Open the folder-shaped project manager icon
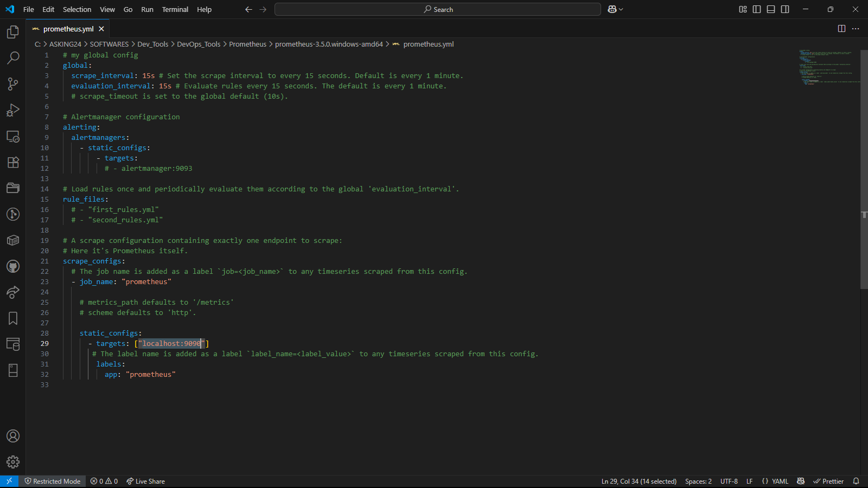868x488 pixels. [13, 188]
